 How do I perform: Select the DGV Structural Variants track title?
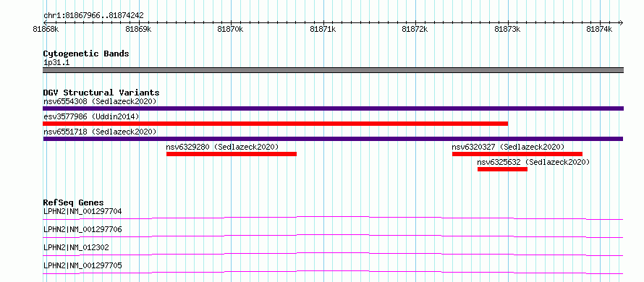[x=101, y=93]
